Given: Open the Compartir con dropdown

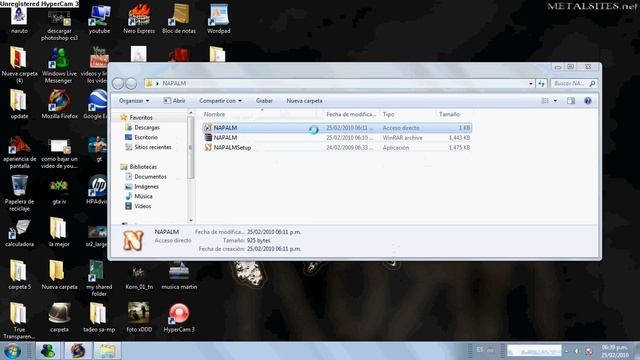Looking at the screenshot, I should (220, 101).
